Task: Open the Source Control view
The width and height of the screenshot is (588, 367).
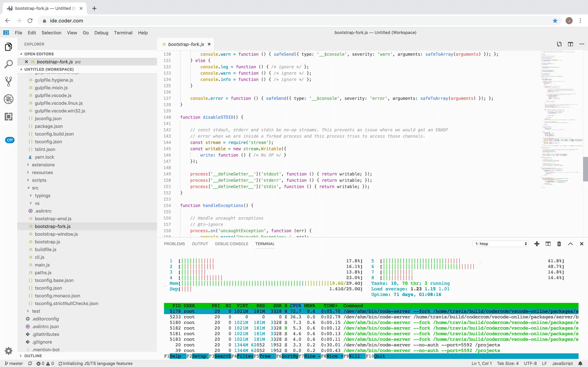Action: (9, 82)
